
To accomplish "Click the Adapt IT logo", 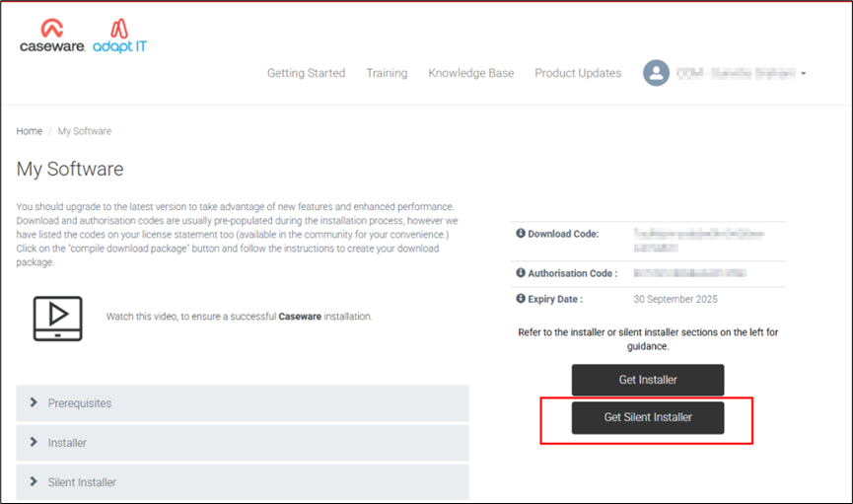I will coord(119,36).
